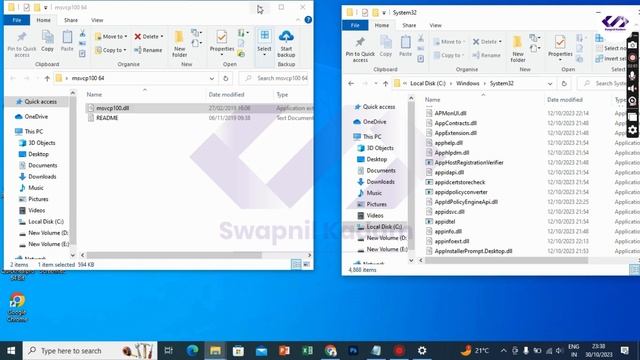Open Move to dropdown in msvcp100 window
Viewport: 640px width, 360px height.
111,37
